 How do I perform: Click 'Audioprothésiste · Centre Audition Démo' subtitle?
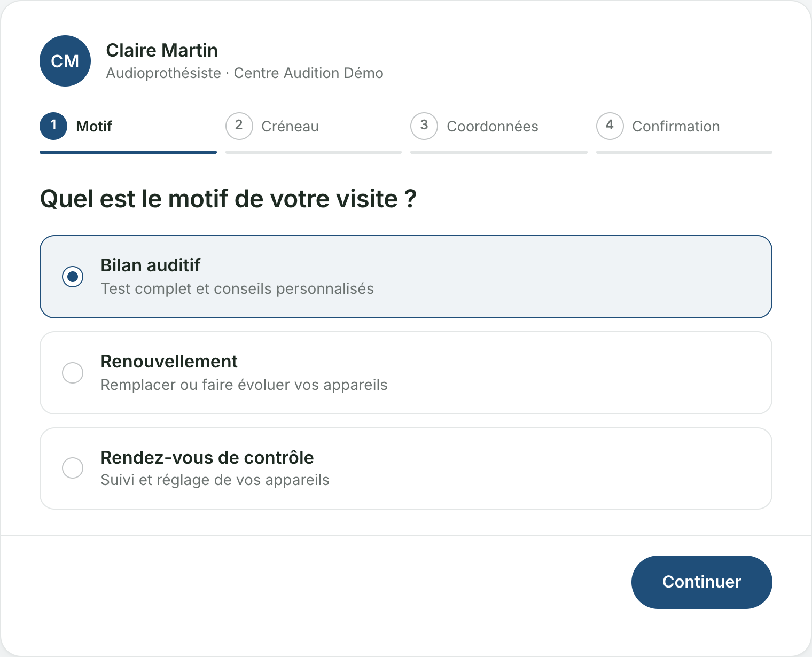(245, 73)
